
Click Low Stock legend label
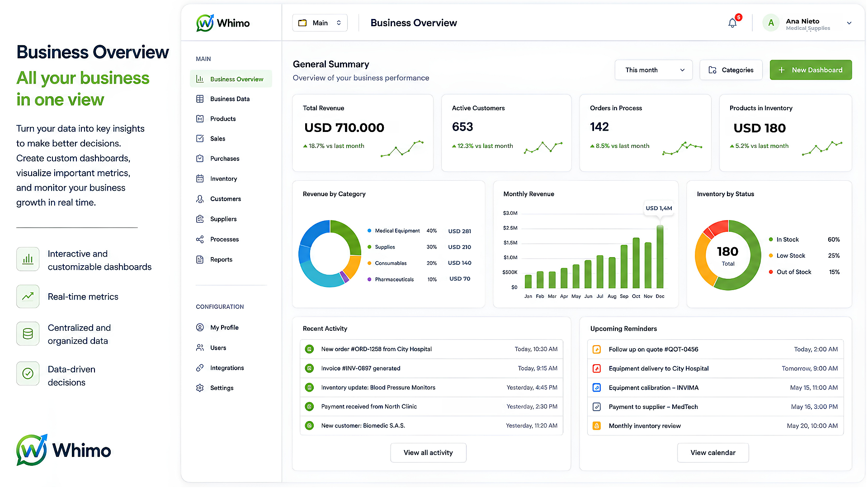point(791,256)
